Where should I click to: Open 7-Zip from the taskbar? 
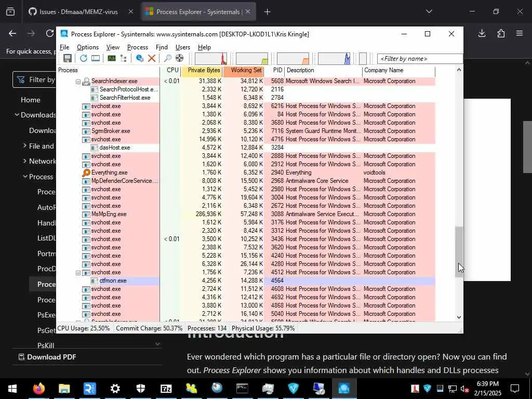click(166, 389)
